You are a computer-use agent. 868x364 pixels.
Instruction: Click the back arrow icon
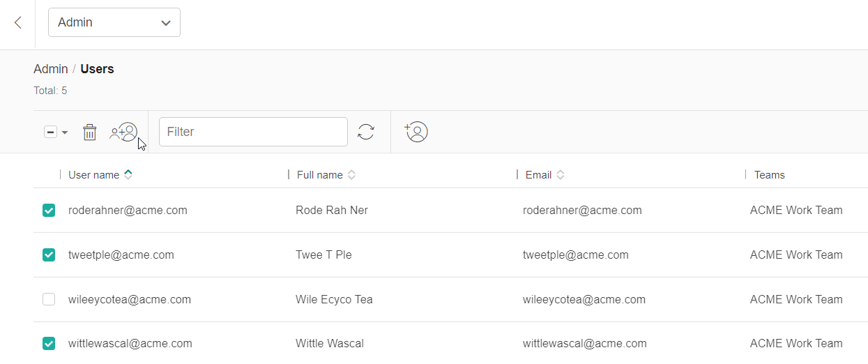(x=17, y=22)
